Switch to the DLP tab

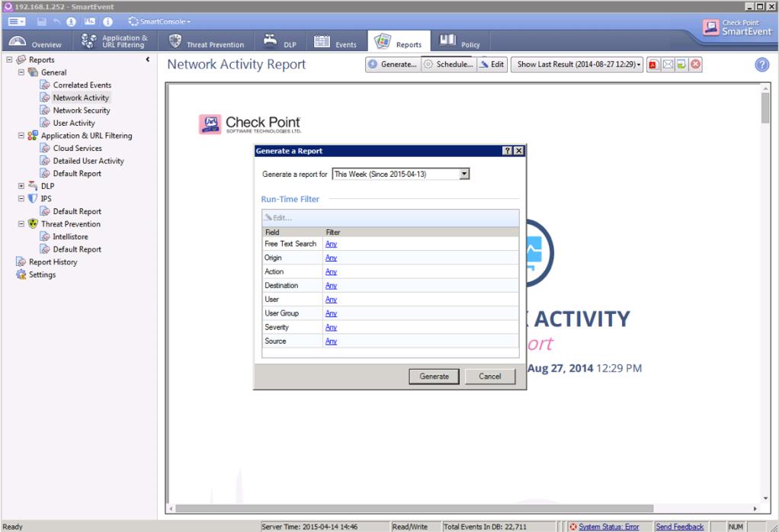coord(280,41)
